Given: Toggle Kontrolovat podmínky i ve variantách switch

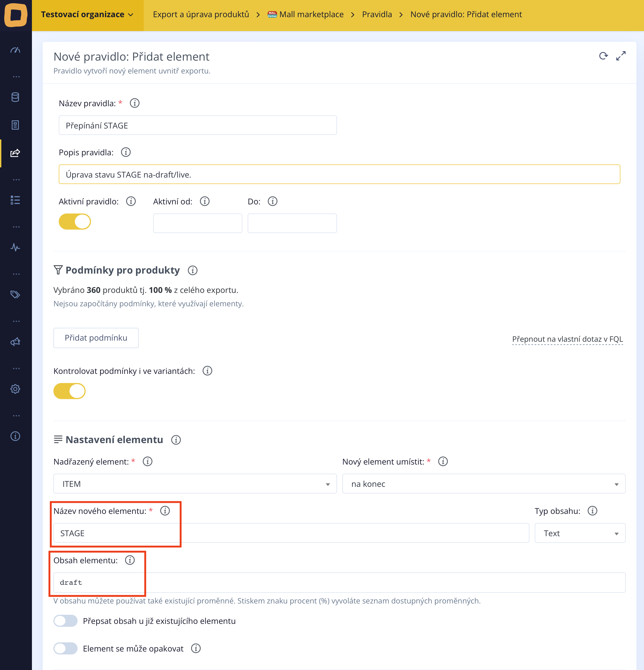Looking at the screenshot, I should 69,391.
